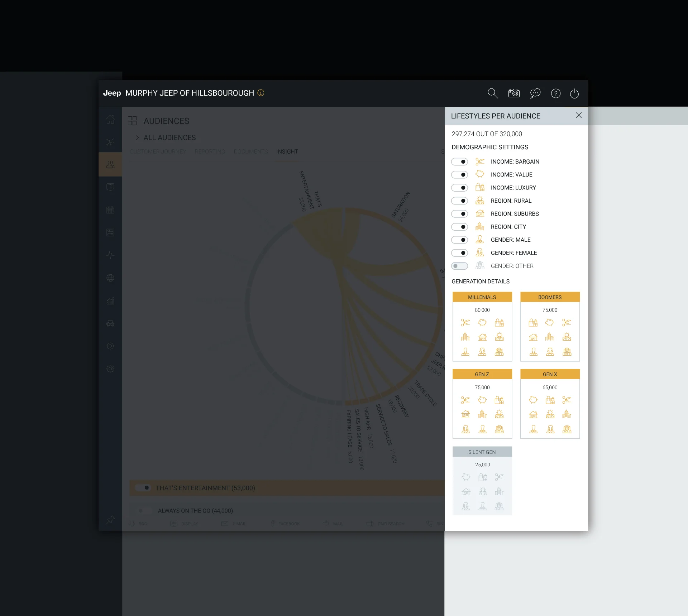Open the chat bubble icon
The height and width of the screenshot is (616, 688).
point(535,93)
